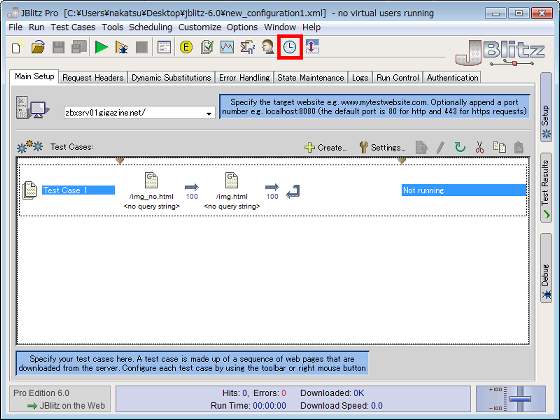The height and width of the screenshot is (420, 560).
Task: Open the log viewer toolbar icon
Action: tap(164, 47)
